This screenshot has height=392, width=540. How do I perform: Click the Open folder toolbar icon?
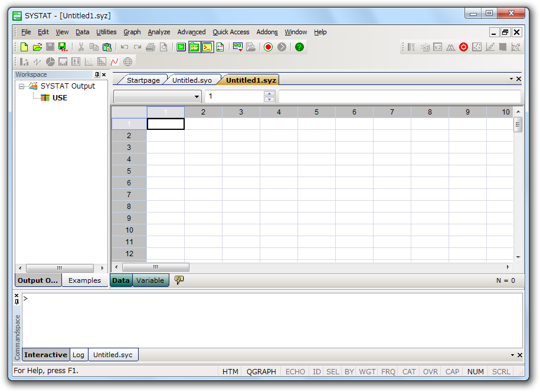37,47
